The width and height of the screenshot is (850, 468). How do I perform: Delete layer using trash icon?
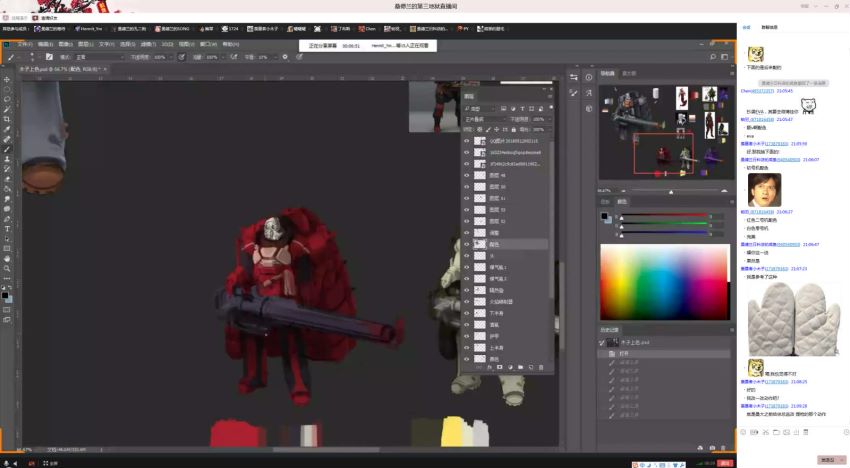[x=541, y=367]
